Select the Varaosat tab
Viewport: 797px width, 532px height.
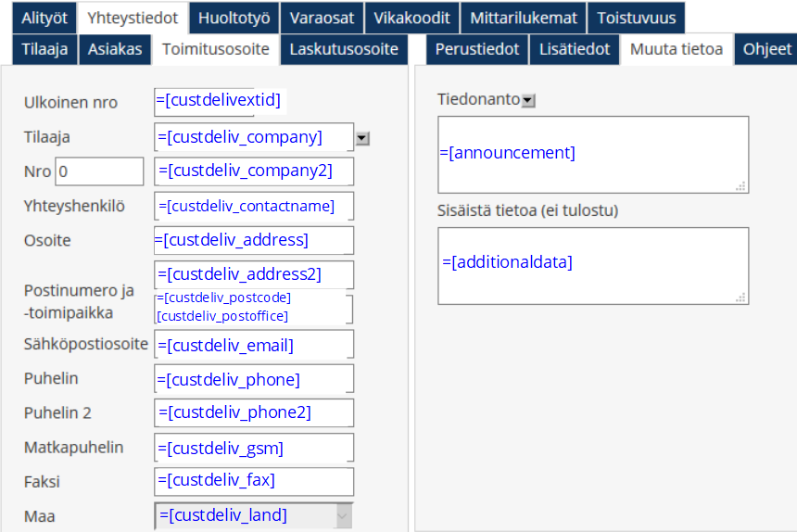[322, 18]
